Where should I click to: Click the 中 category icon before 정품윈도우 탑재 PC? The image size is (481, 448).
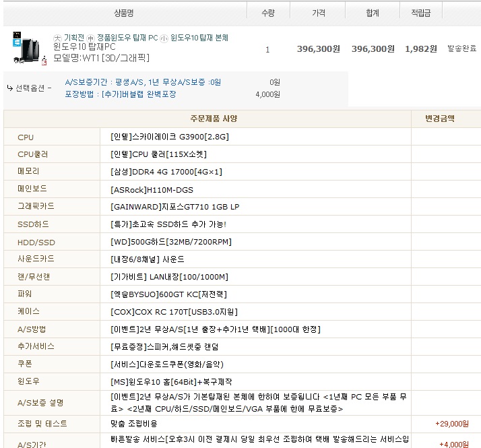pyautogui.click(x=90, y=38)
